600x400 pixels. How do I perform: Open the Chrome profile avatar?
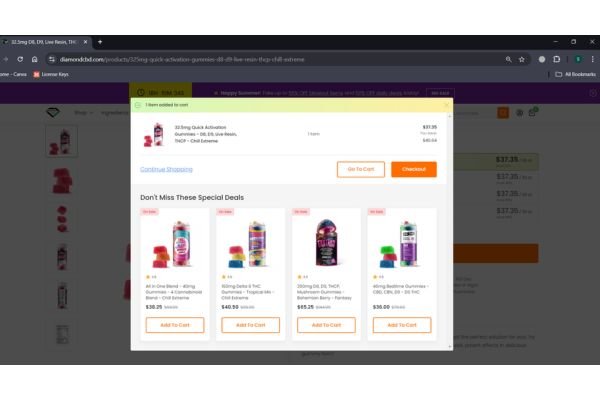[578, 59]
